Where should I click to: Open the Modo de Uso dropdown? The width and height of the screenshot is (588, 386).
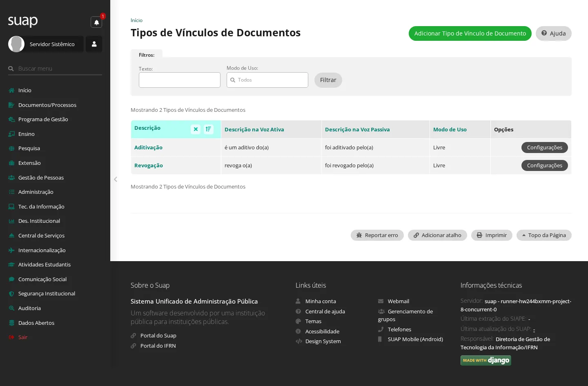coord(267,80)
